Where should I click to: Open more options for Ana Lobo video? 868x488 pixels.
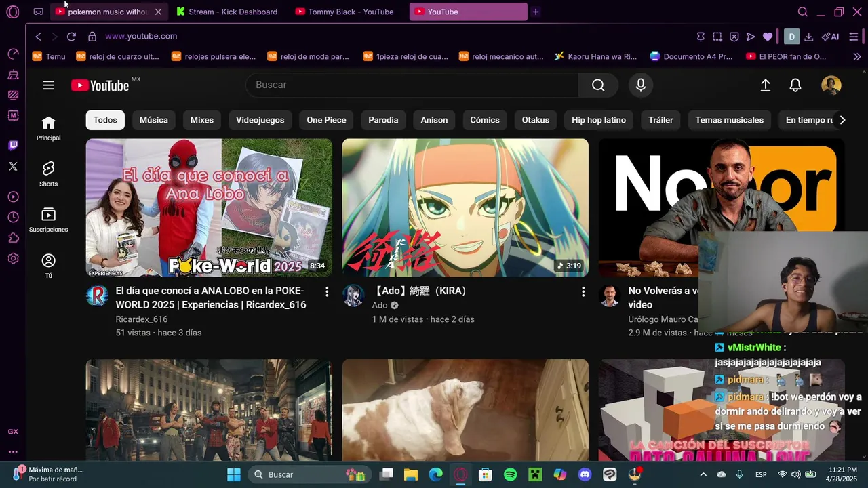[327, 291]
